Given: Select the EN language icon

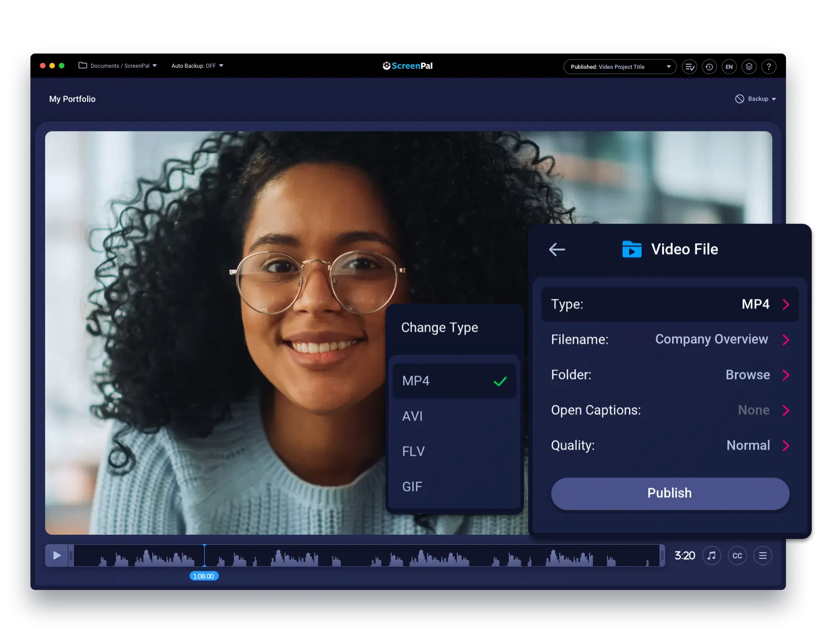Looking at the screenshot, I should 729,66.
